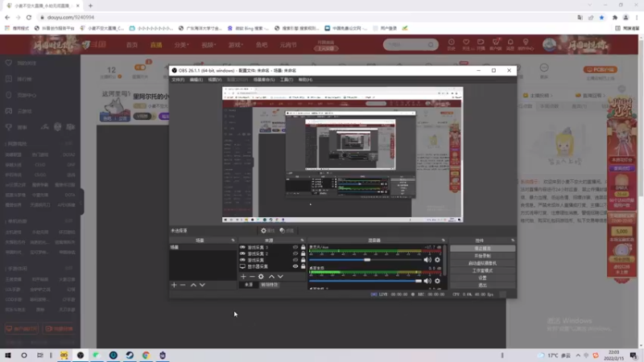Viewport: 644px width, 362px height.
Task: Toggle lock on 显示器采集 source
Action: (x=303, y=266)
